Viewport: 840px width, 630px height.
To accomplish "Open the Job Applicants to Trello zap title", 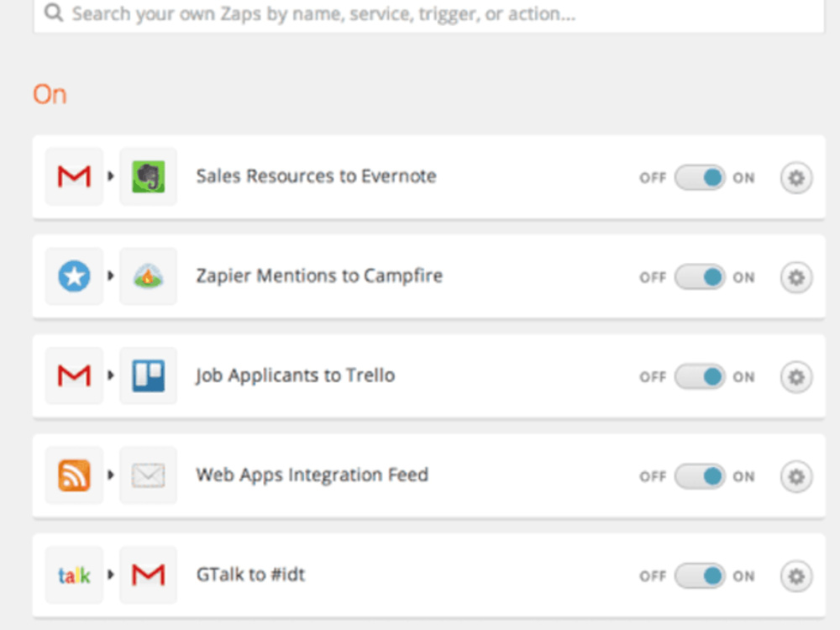I will click(295, 375).
